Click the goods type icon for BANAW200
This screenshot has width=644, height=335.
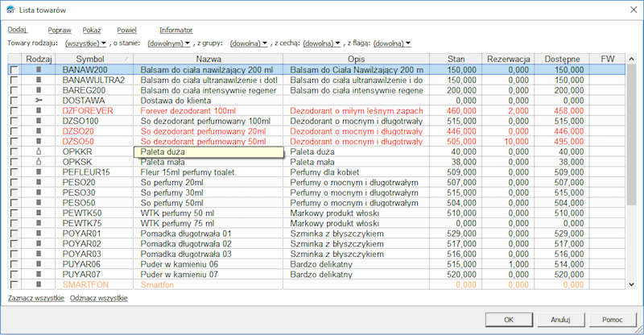pos(39,70)
